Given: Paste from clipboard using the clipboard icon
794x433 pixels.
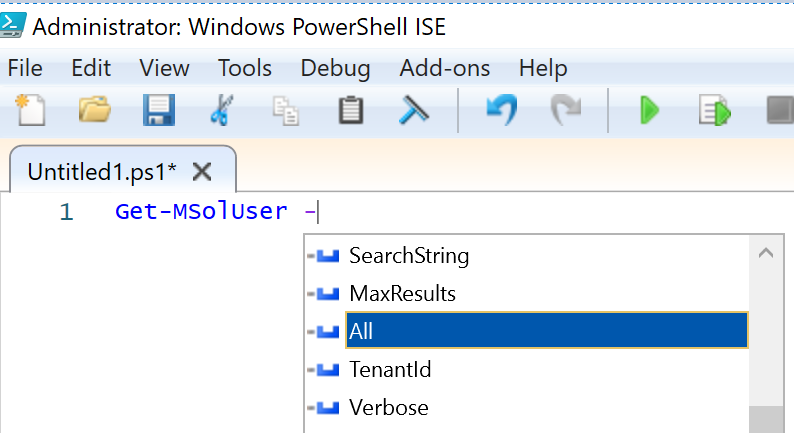Looking at the screenshot, I should click(350, 110).
